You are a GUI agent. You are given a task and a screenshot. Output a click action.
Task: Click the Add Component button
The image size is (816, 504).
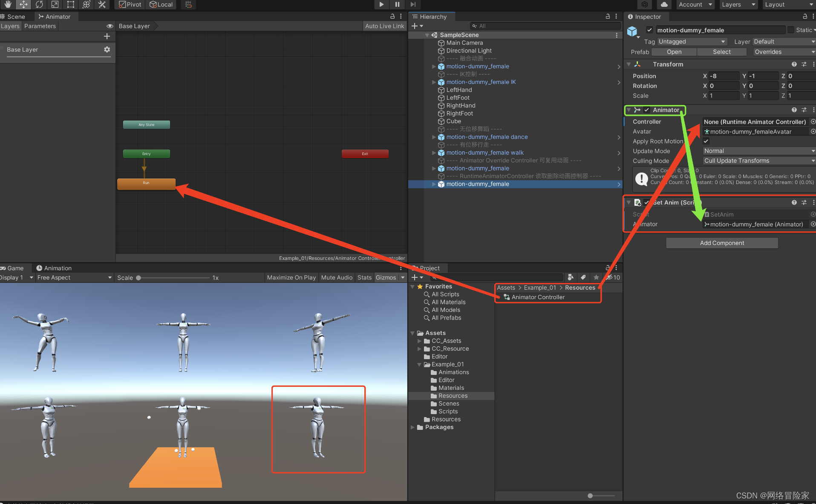[722, 243]
